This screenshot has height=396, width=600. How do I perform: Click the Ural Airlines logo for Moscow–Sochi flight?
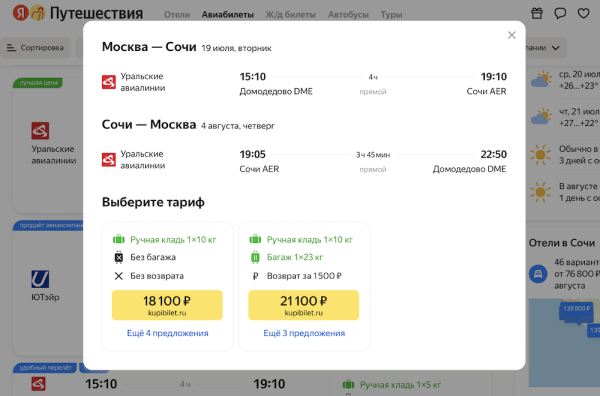109,82
